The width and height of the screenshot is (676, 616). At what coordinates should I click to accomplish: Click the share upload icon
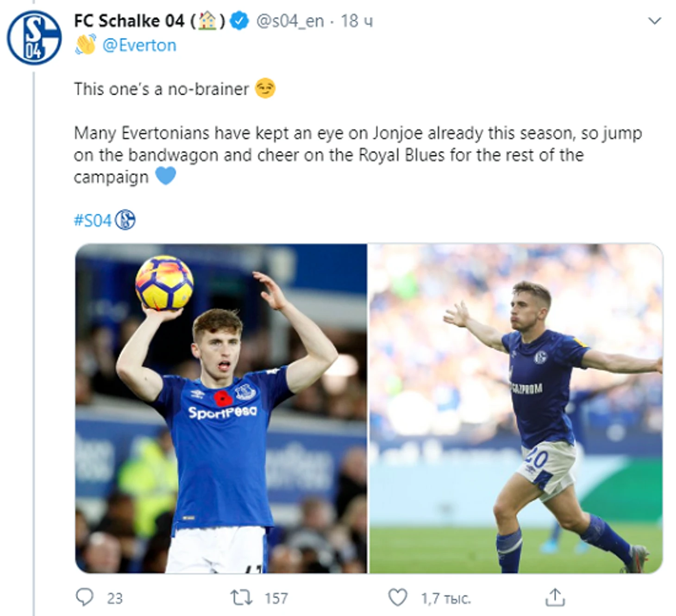(555, 597)
